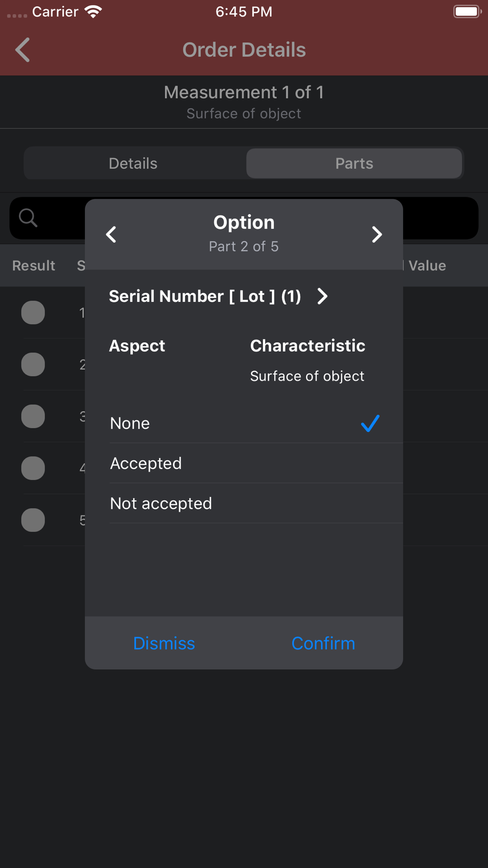488x868 pixels.
Task: Tap the Value column header
Action: tap(427, 266)
